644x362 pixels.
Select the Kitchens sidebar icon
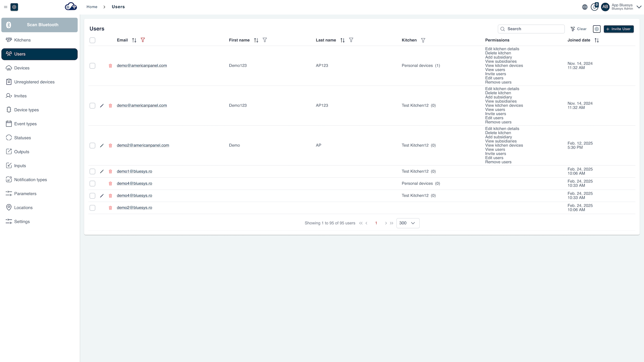pyautogui.click(x=9, y=40)
